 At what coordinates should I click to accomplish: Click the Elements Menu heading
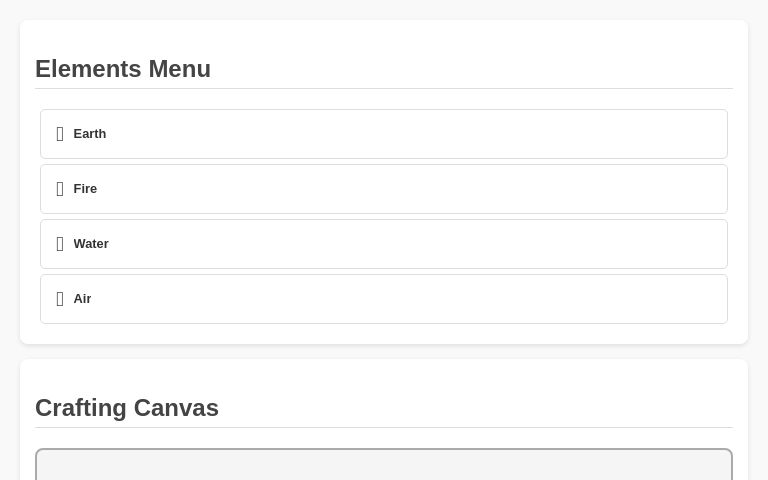123,69
